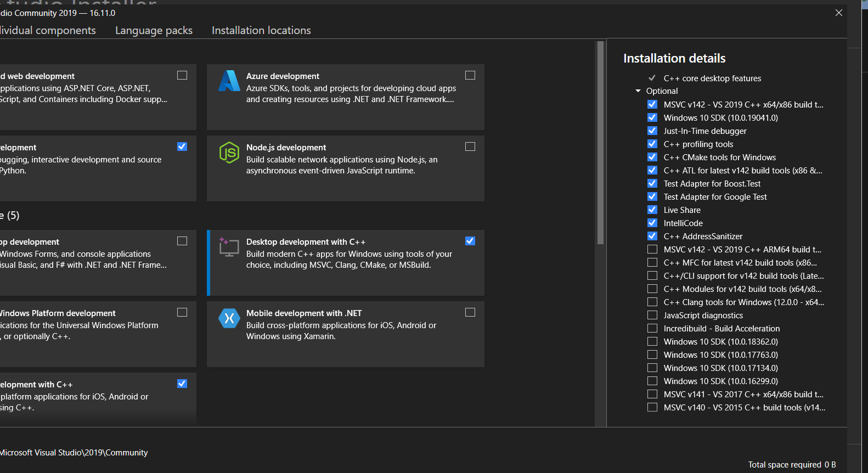Close the installer dialog with the X
Image resolution: width=868 pixels, height=473 pixels.
point(838,13)
